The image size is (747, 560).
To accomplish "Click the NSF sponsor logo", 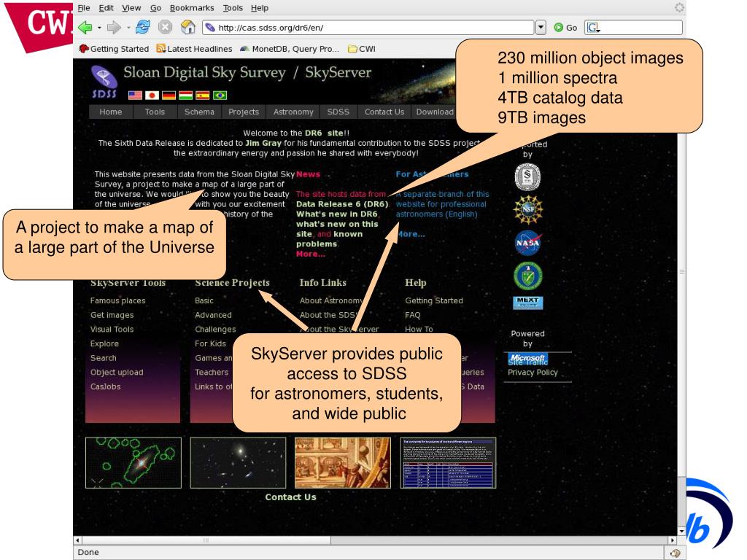I will point(528,209).
